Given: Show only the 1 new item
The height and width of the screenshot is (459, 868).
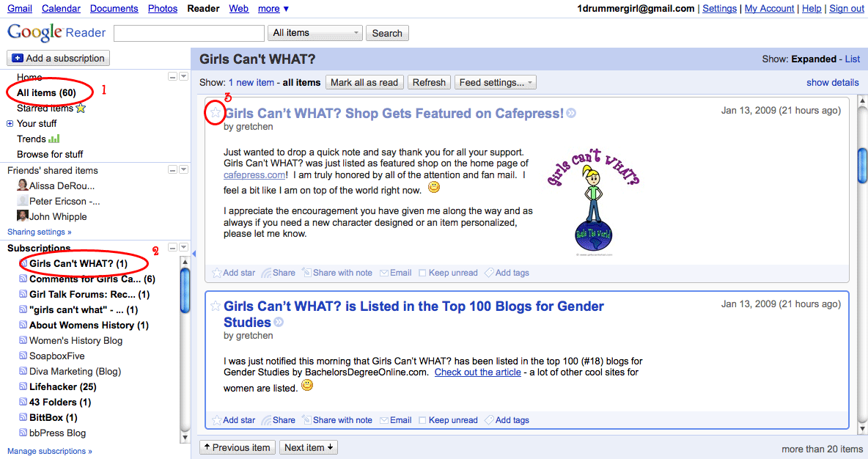Looking at the screenshot, I should pyautogui.click(x=251, y=83).
